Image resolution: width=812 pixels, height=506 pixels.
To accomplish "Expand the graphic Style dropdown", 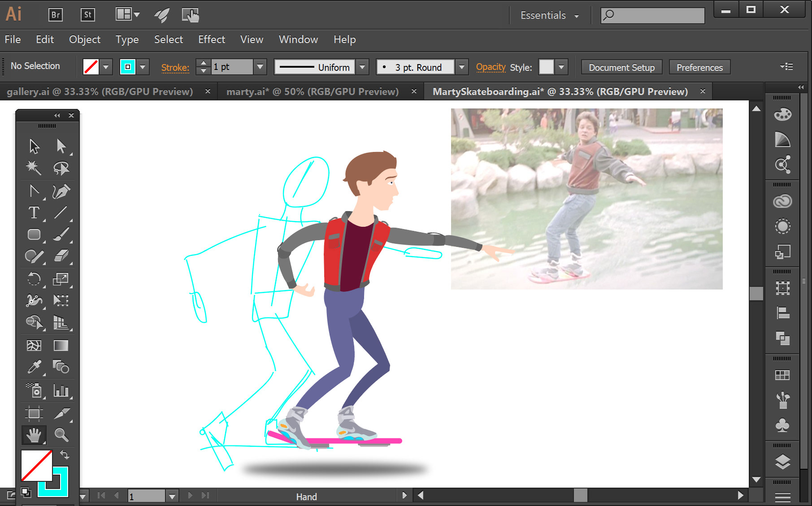I will [561, 67].
